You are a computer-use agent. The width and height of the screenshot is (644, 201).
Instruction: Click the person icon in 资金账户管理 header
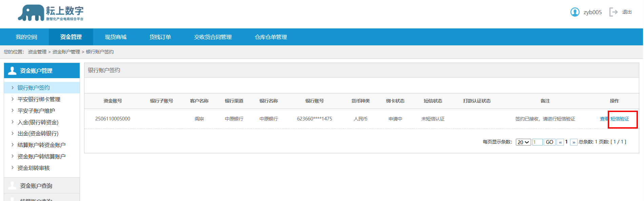click(12, 70)
